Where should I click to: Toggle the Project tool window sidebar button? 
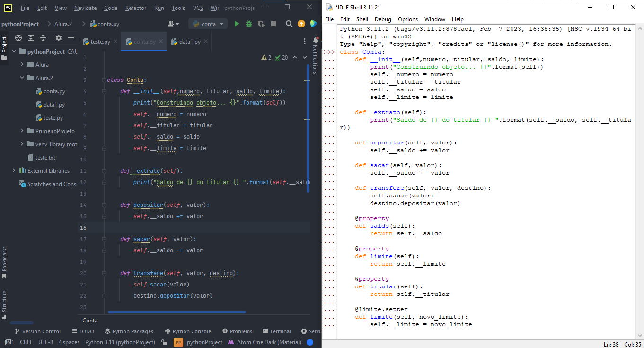[4, 49]
